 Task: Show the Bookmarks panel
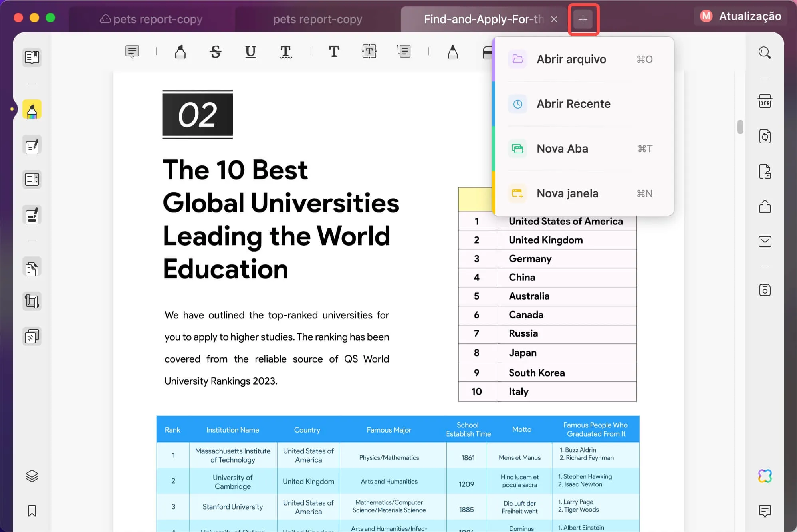tap(32, 511)
